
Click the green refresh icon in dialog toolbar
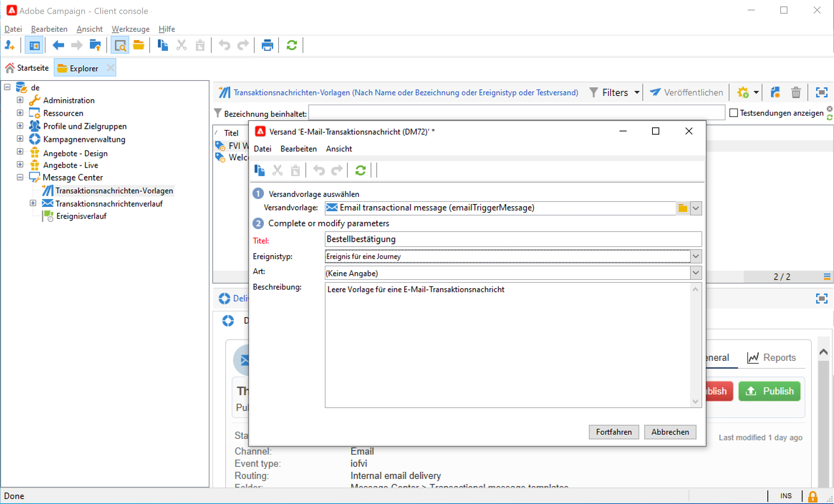tap(360, 170)
